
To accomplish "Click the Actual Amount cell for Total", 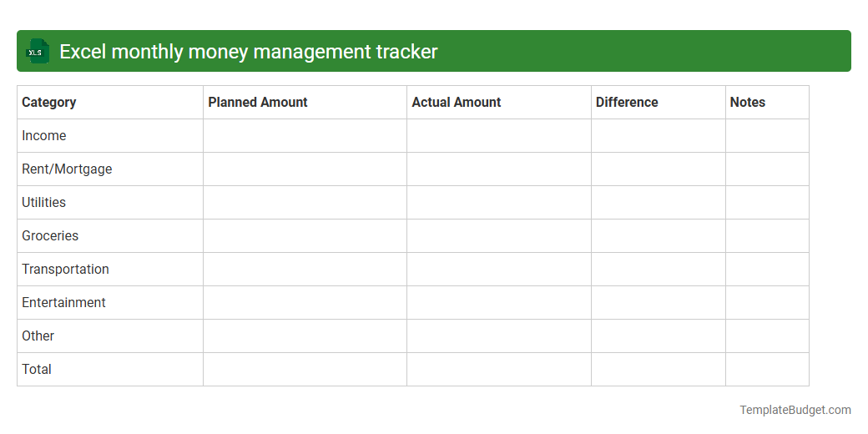I will [499, 369].
